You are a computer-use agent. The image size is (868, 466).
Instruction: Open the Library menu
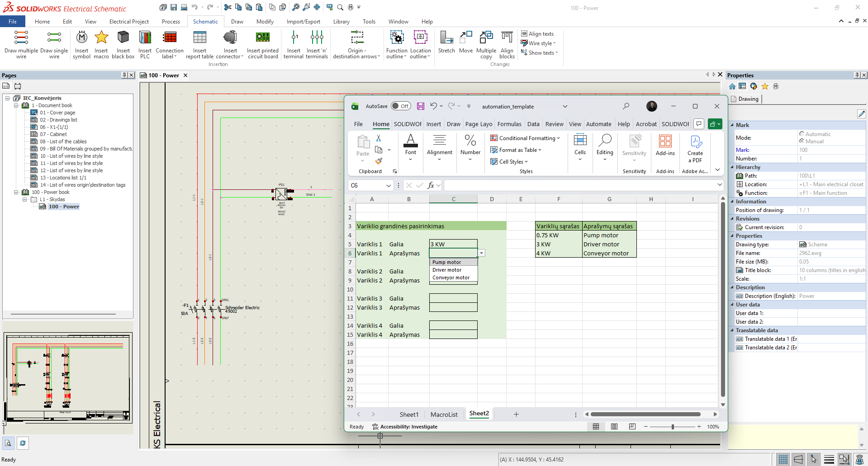point(341,21)
